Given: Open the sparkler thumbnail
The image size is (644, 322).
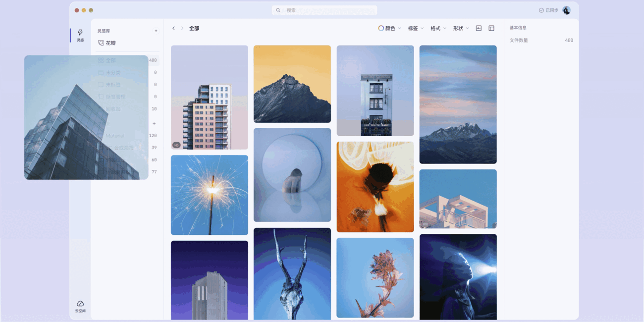Looking at the screenshot, I should (210, 195).
